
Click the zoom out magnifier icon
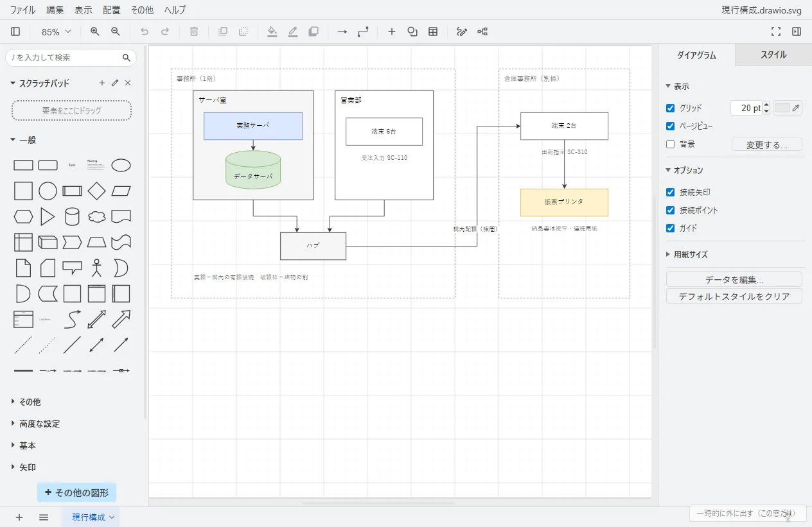click(x=116, y=31)
